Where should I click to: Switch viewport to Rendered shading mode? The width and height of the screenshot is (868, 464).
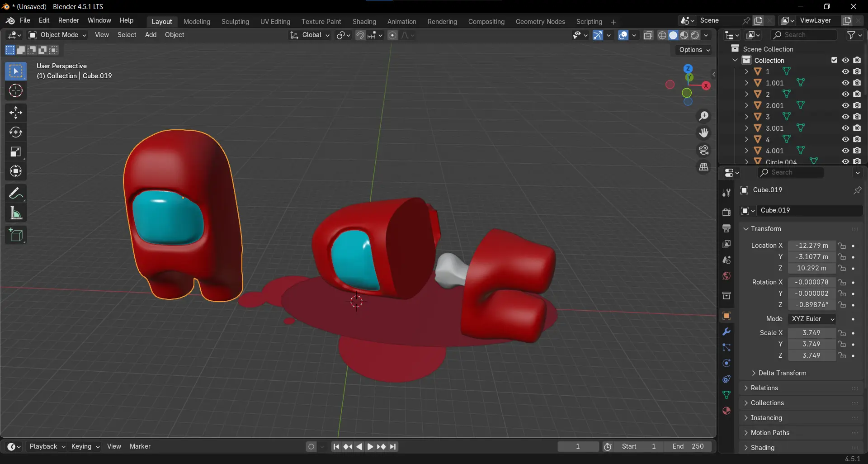(x=695, y=35)
